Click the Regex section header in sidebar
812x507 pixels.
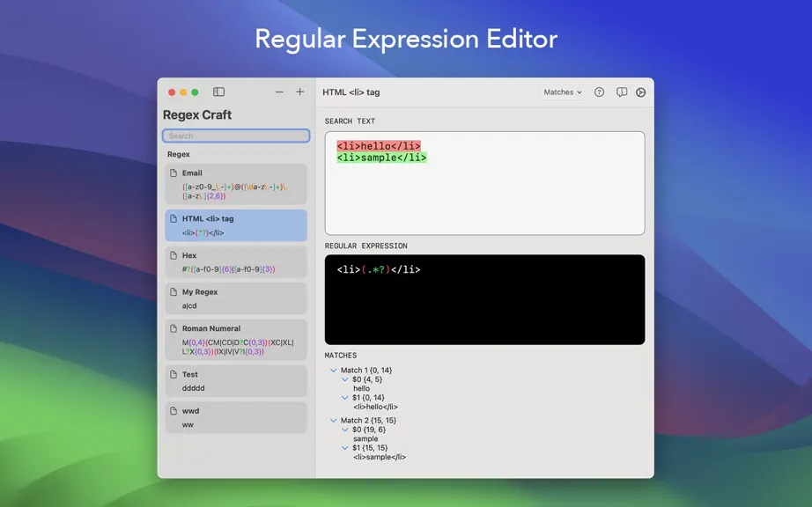point(179,154)
